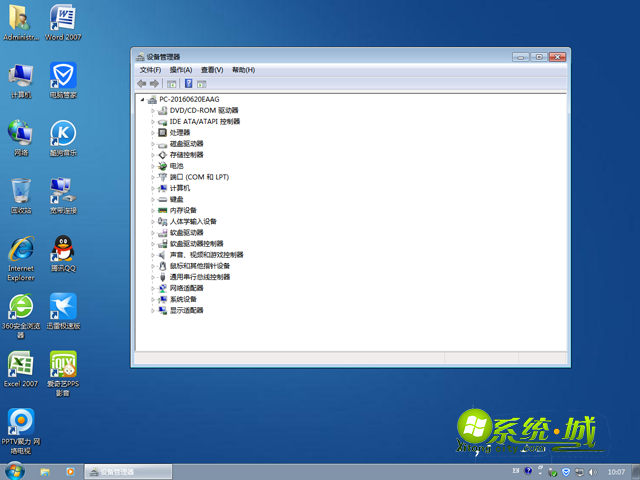The height and width of the screenshot is (480, 640).
Task: Collapse the PC-20160620EAAG root node
Action: coord(142,99)
